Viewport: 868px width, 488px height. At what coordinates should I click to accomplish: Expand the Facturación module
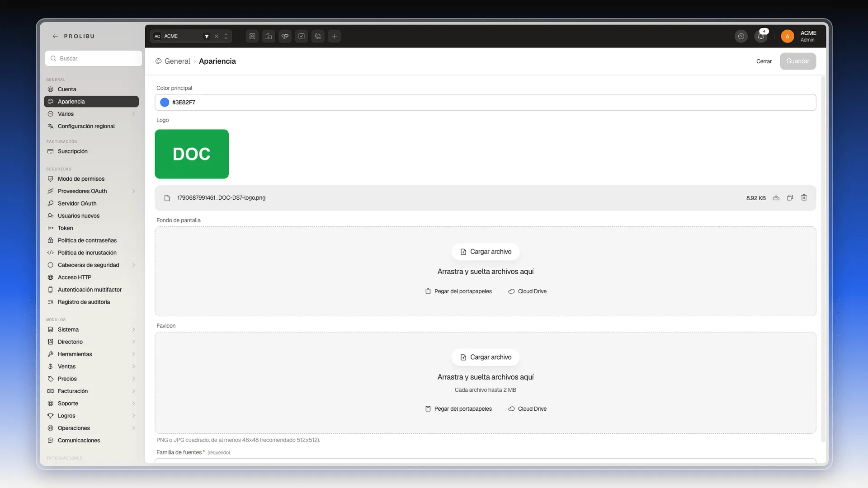click(133, 391)
